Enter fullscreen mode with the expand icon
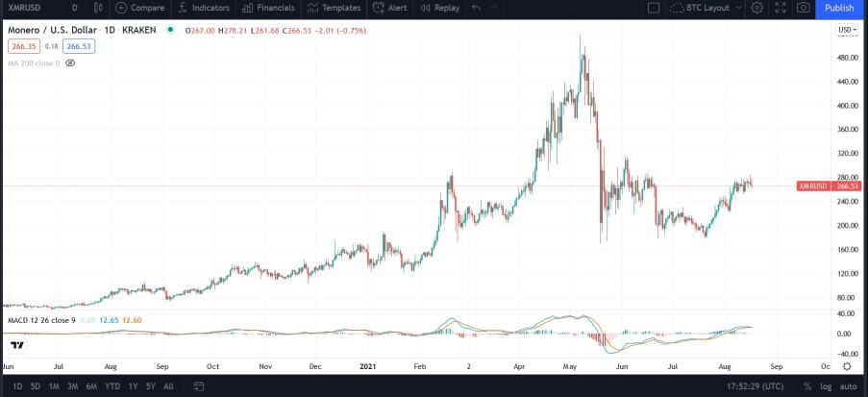Image resolution: width=868 pixels, height=397 pixels. point(781,8)
